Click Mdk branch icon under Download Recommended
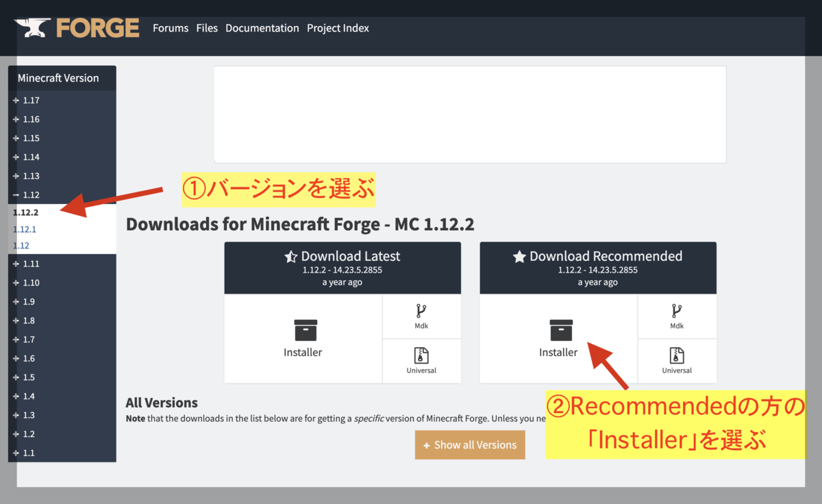This screenshot has width=822, height=504. coord(677,311)
